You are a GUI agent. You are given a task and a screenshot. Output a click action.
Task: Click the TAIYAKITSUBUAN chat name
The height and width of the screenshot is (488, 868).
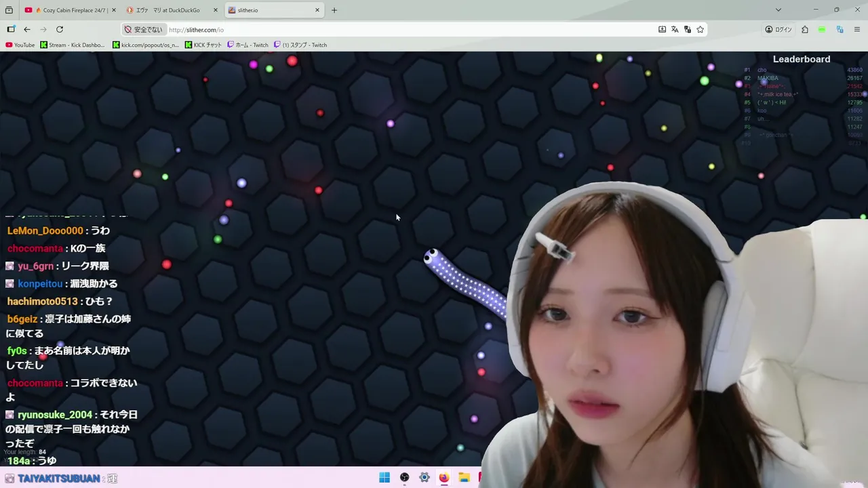coord(58,479)
